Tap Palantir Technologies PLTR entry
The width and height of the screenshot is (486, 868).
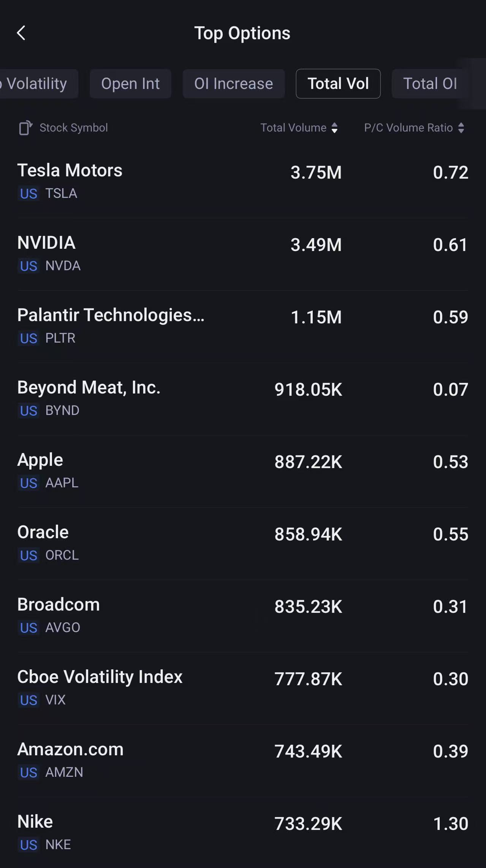pos(242,326)
